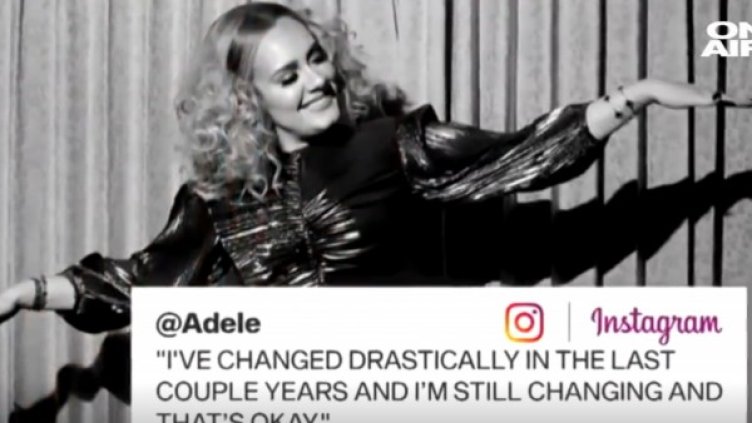Click the quote line starting with COUPLE YEARS
The width and height of the screenshot is (752, 423).
point(439,391)
